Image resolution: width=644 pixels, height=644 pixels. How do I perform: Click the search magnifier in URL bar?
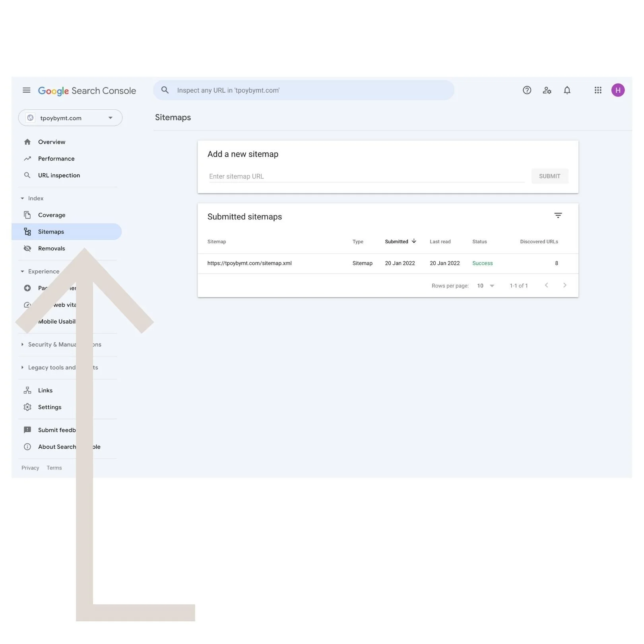click(x=165, y=90)
